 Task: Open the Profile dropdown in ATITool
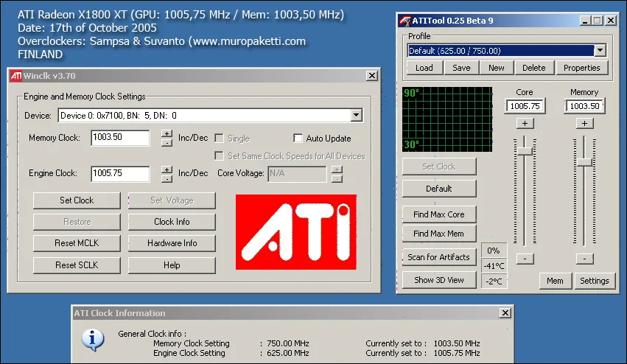pos(600,51)
